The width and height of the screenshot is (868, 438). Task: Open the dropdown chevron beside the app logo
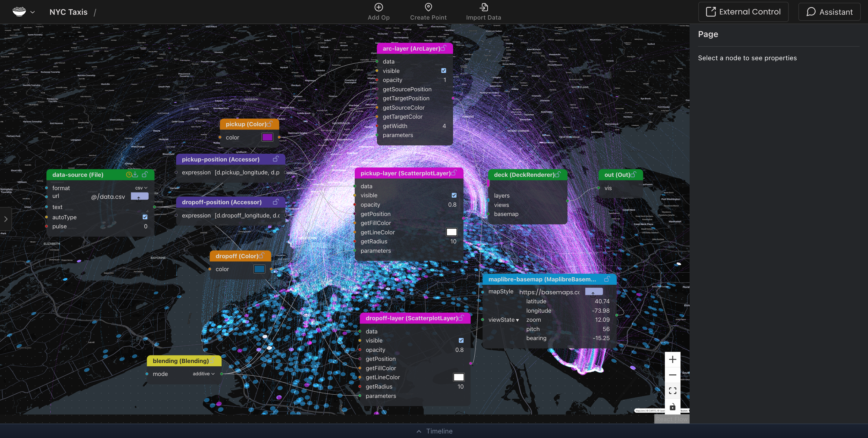32,12
